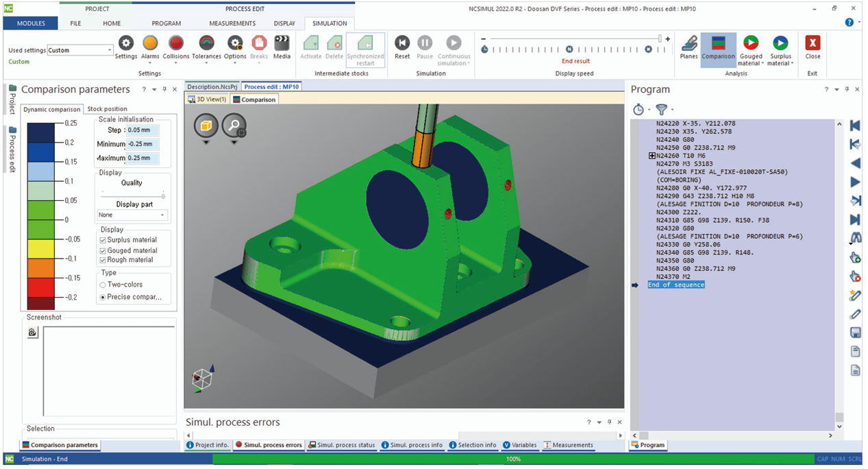Uncheck the Surplus material checkbox
This screenshot has height=469, width=868.
point(103,240)
